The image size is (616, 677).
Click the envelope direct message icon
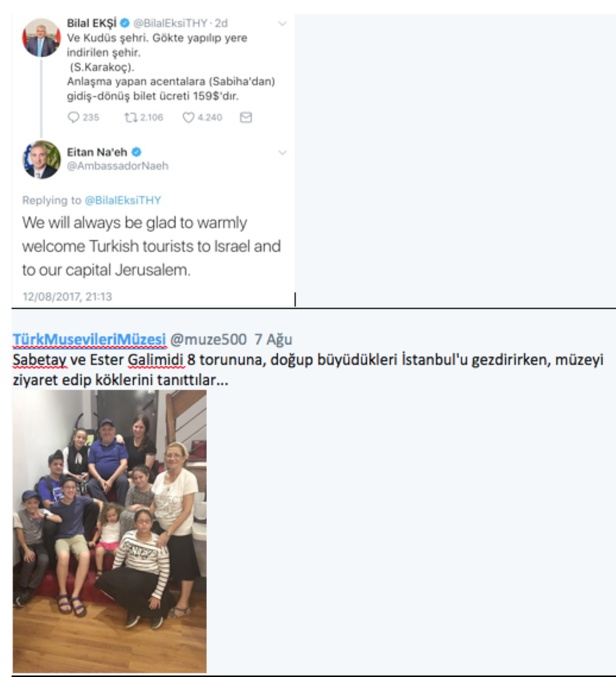point(246,117)
